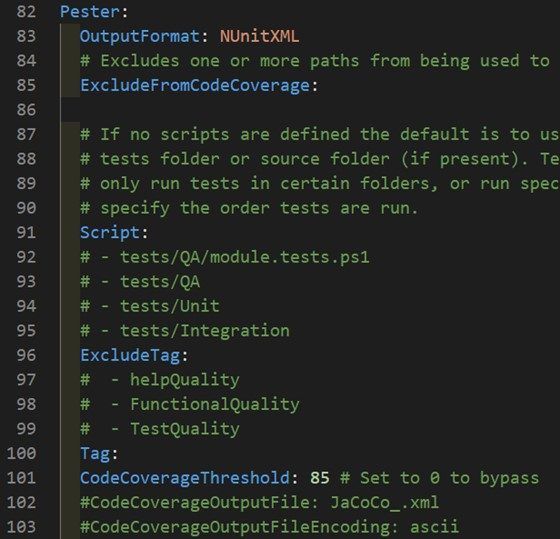This screenshot has height=539, width=560.
Task: Click line number 103 in gutter
Action: [21, 528]
